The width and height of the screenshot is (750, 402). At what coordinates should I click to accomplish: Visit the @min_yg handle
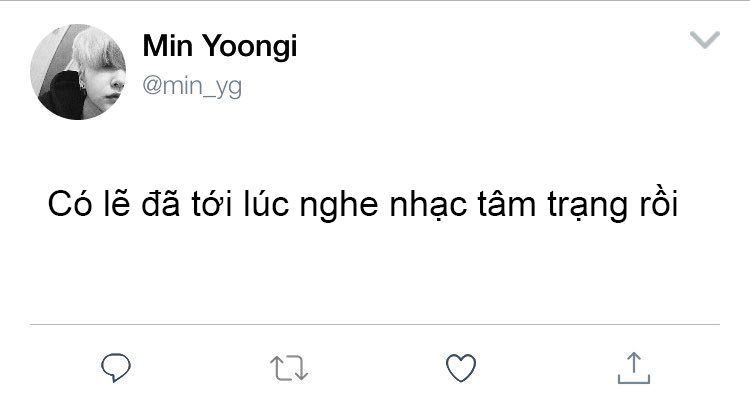(192, 87)
